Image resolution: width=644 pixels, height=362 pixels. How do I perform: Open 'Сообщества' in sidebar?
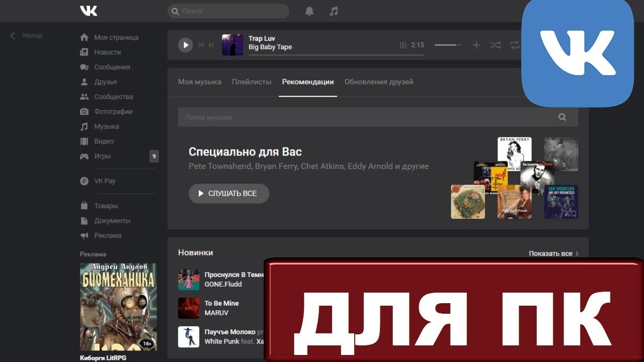pos(113,97)
